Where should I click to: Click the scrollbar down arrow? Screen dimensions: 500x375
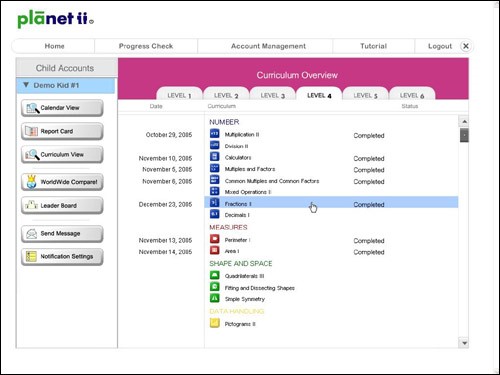point(464,343)
